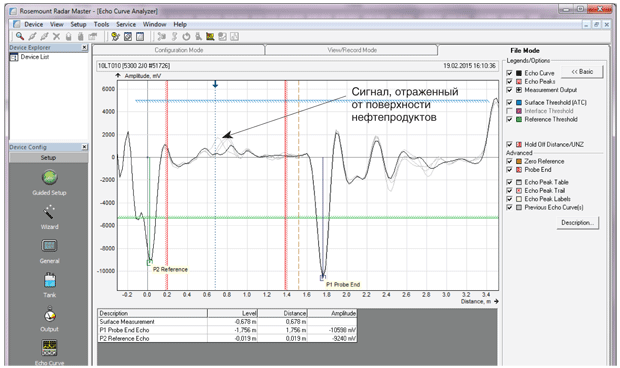The width and height of the screenshot is (620, 368).
Task: Click the Amplitude column header
Action: [x=332, y=313]
